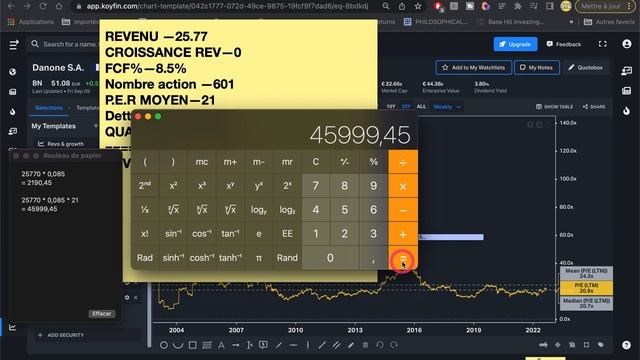Open the Applications bookmark in bookmarks bar
This screenshot has height=360, width=640.
coord(32,22)
